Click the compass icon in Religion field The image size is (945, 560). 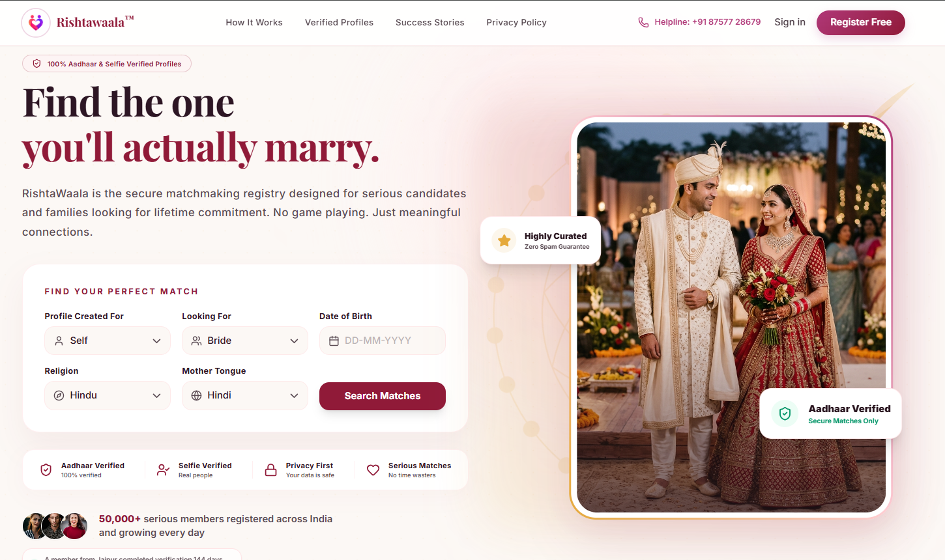click(x=59, y=395)
